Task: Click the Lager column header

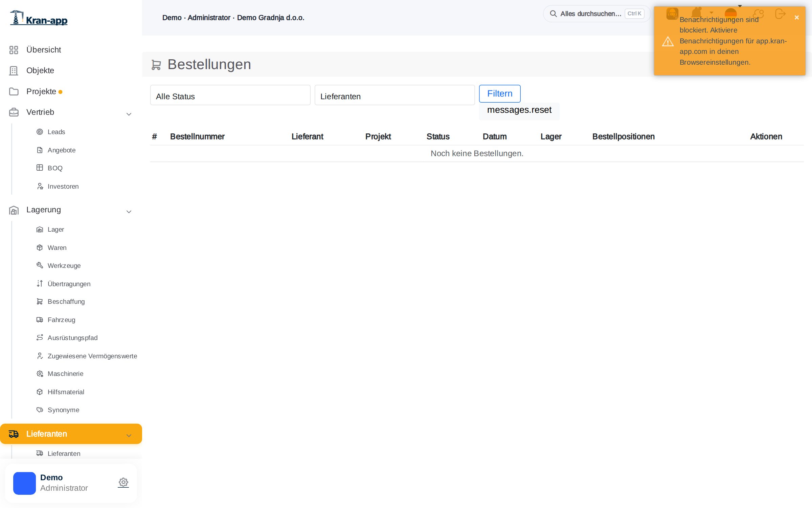Action: [551, 136]
